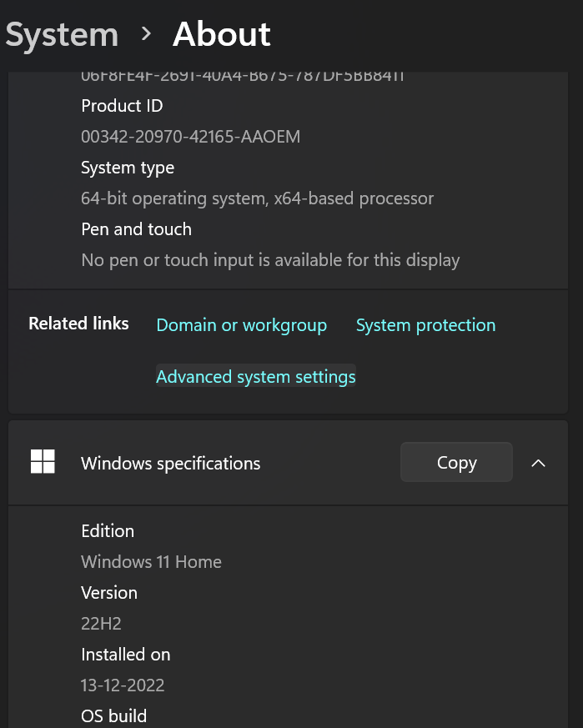The height and width of the screenshot is (728, 583).
Task: Open Advanced system settings
Action: [256, 377]
